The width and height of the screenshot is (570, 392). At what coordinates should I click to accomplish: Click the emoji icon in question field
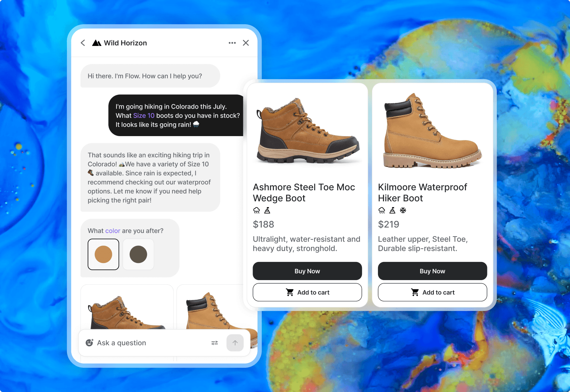[x=89, y=343]
